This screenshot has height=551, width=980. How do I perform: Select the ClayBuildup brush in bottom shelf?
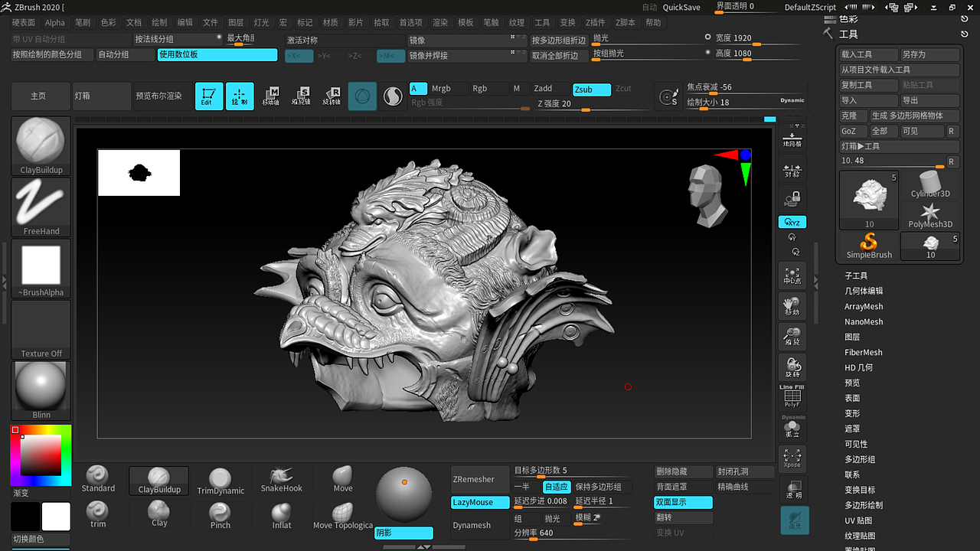[x=159, y=481]
